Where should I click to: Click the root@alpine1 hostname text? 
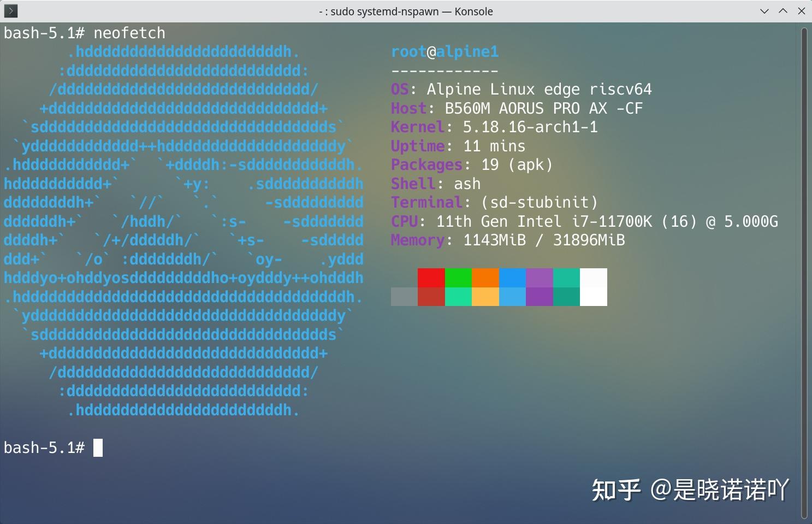point(444,51)
